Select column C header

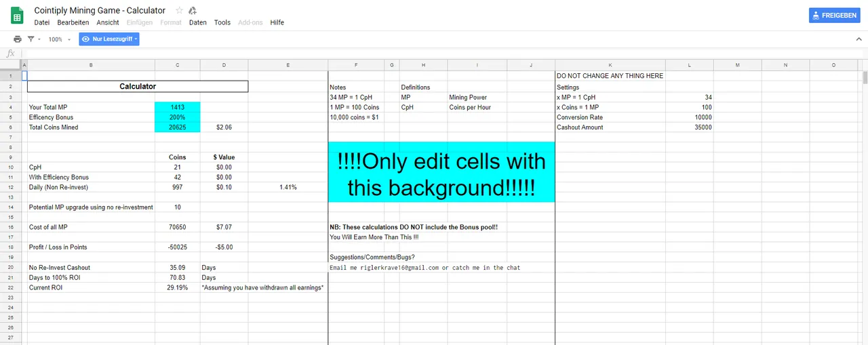178,65
